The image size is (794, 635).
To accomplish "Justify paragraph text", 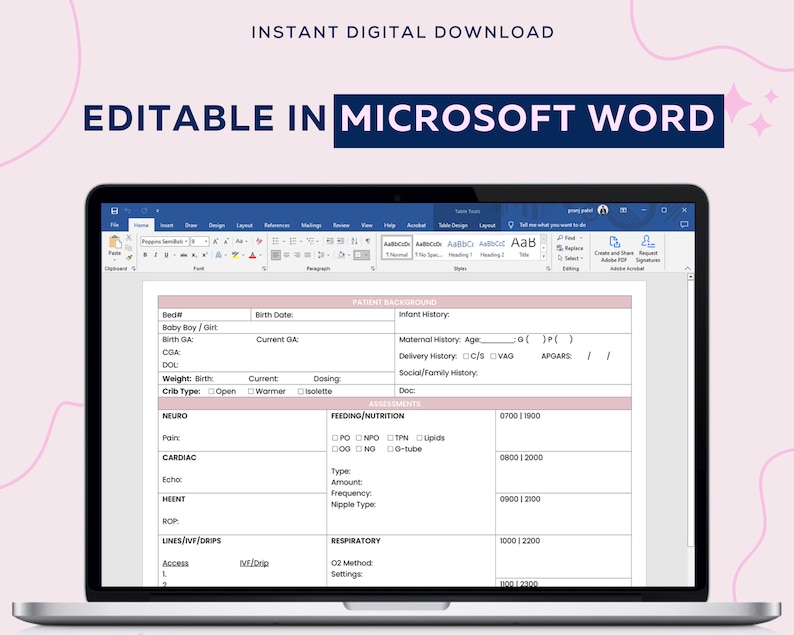I will click(x=307, y=255).
